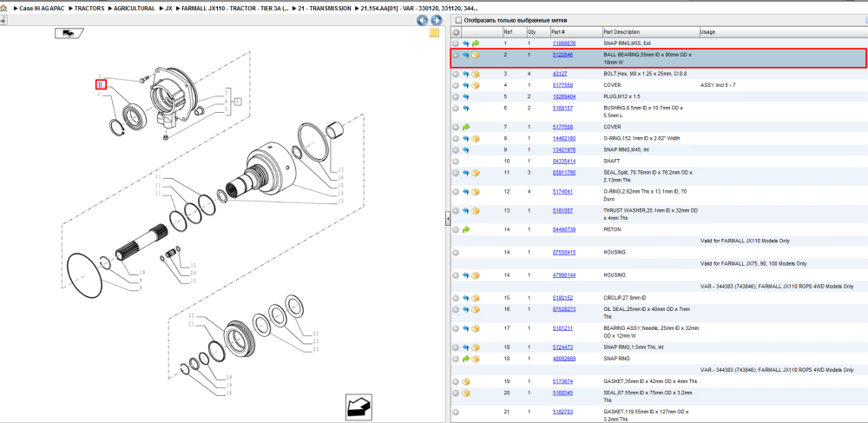Click the yellow box icon for part 5122846

point(476,56)
